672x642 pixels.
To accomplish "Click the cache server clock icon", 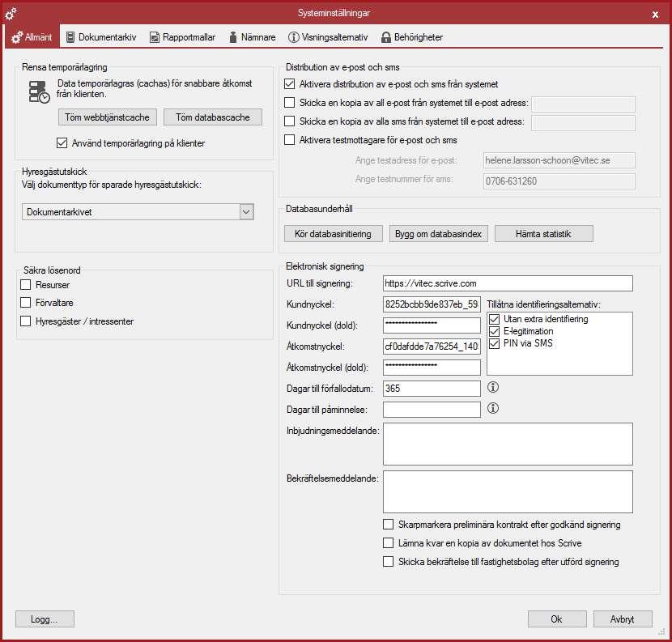I will [x=39, y=91].
